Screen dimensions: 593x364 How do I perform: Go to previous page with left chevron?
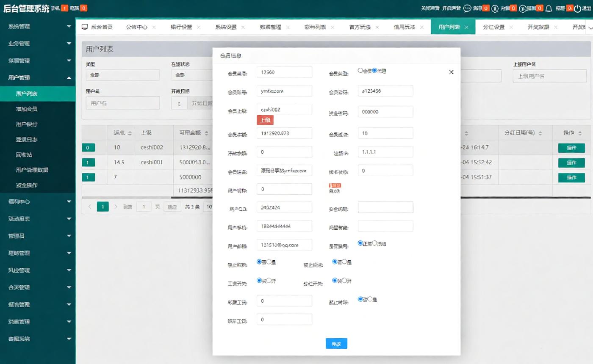[89, 207]
